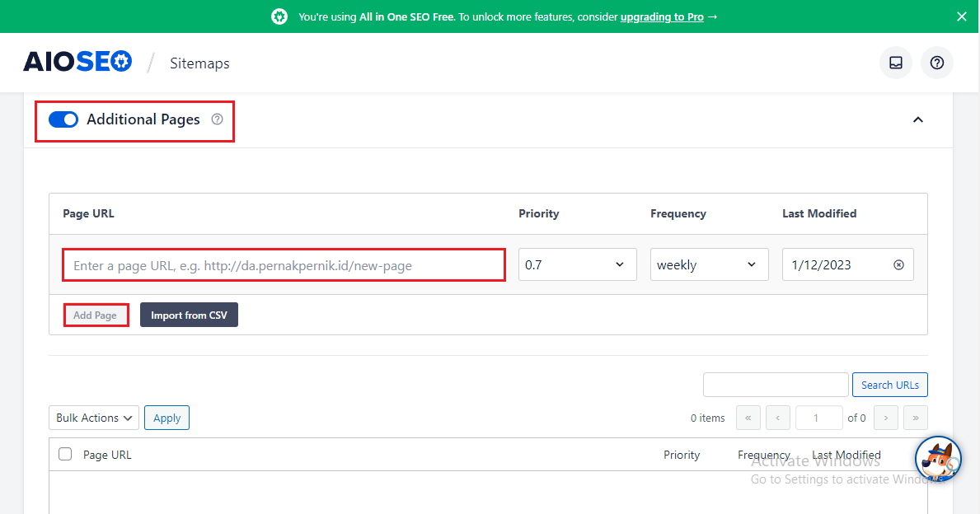Image resolution: width=980 pixels, height=514 pixels.
Task: Open the Bulk Actions menu
Action: click(93, 418)
